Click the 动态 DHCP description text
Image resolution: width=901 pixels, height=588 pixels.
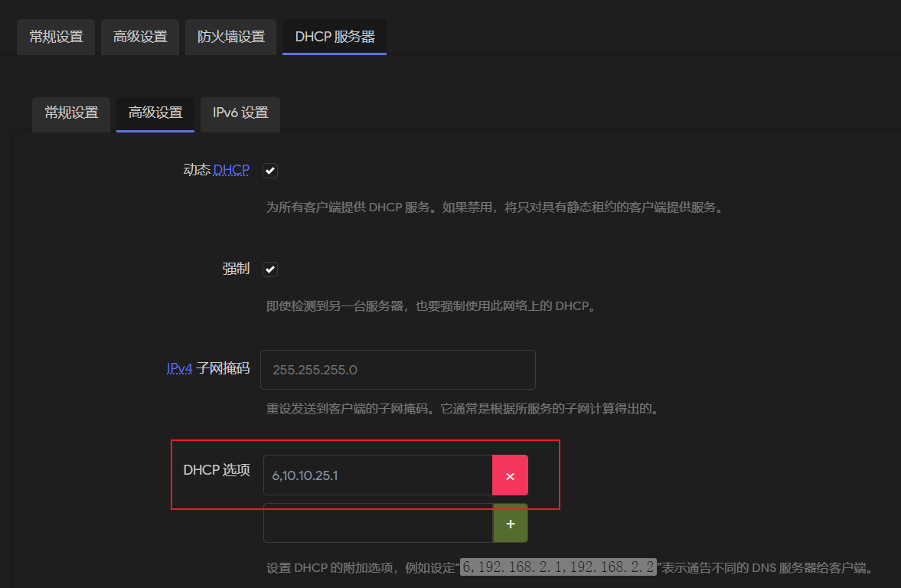pos(495,207)
